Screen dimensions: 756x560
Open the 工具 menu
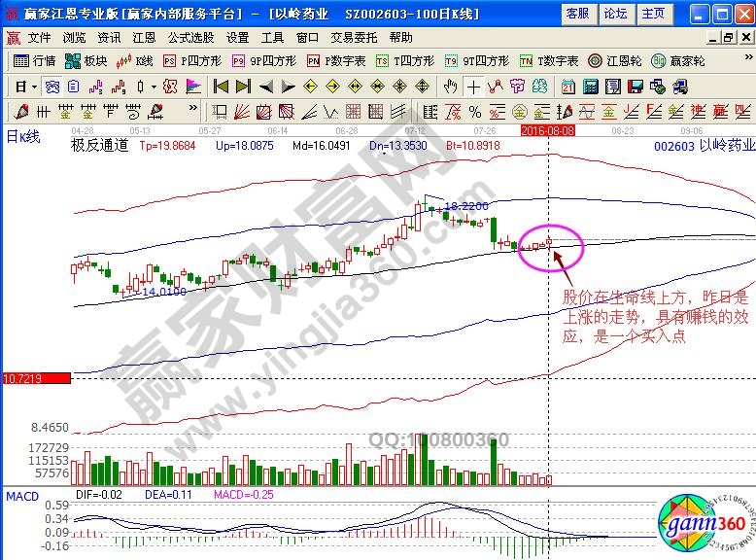[x=272, y=38]
